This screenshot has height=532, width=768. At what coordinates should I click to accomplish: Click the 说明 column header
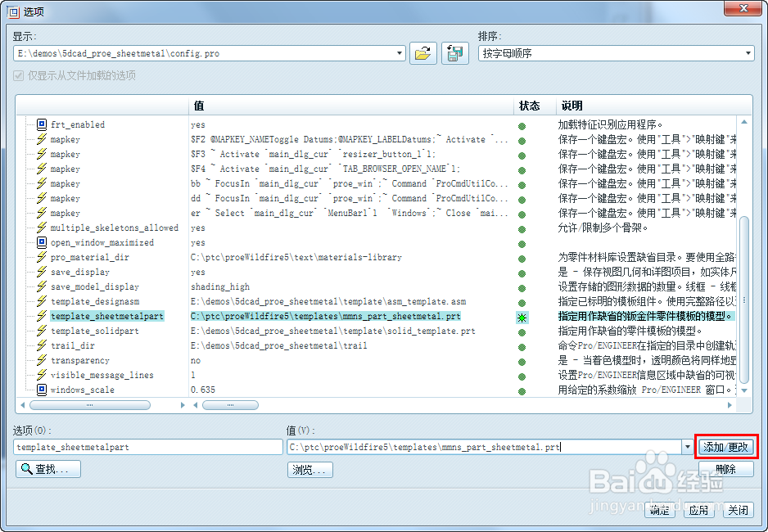click(654, 106)
